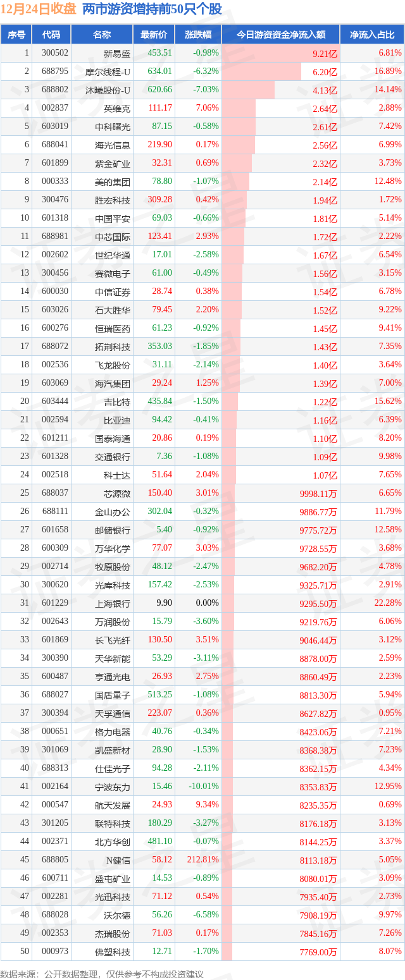Viewport: 405px width, 980px height.
Task: Click the 12月24日收盘 date heading
Action: tap(39, 9)
